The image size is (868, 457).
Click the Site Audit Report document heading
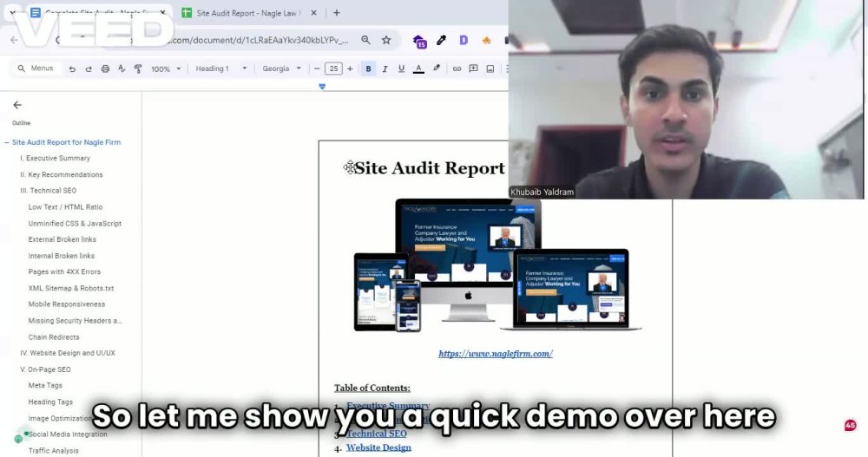pos(430,168)
